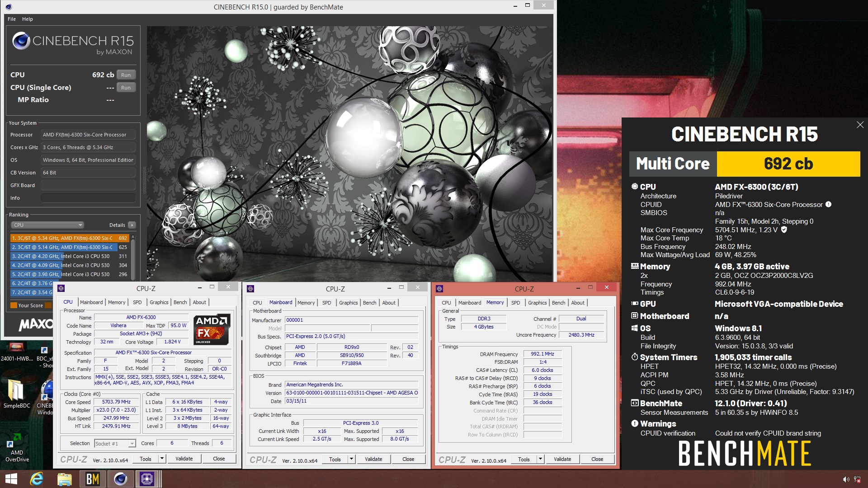Select the 24001-HWB desktop icon
The width and height of the screenshot is (868, 488).
click(17, 352)
